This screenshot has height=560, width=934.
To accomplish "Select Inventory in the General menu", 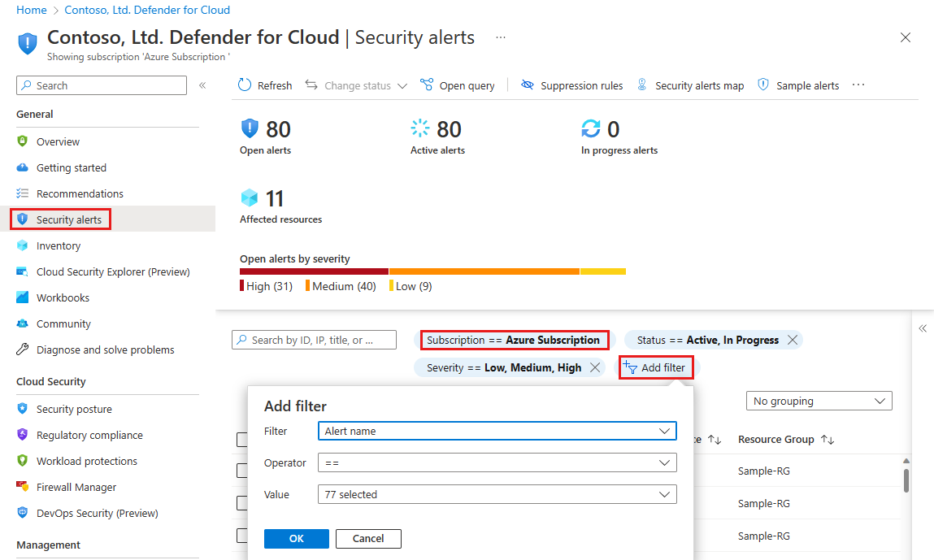I will point(58,246).
